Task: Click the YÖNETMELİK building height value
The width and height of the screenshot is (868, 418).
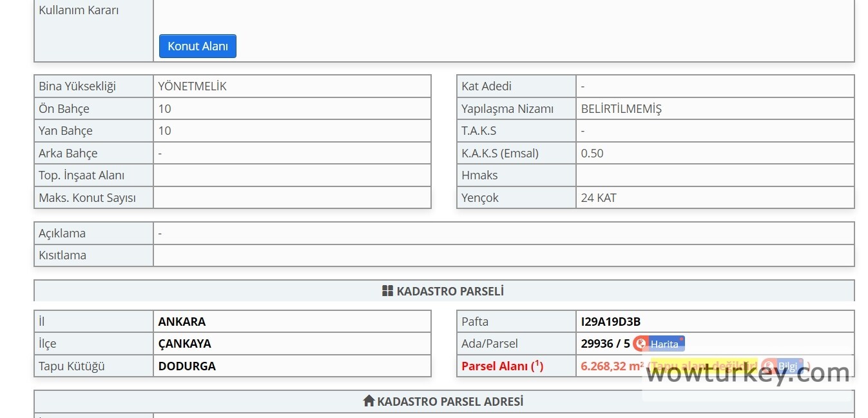Action: [x=192, y=86]
